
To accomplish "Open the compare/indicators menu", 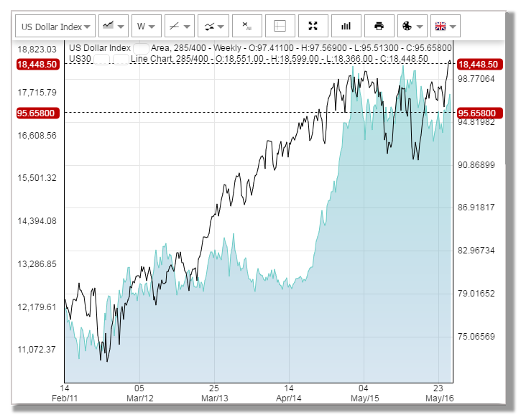I will pyautogui.click(x=213, y=27).
